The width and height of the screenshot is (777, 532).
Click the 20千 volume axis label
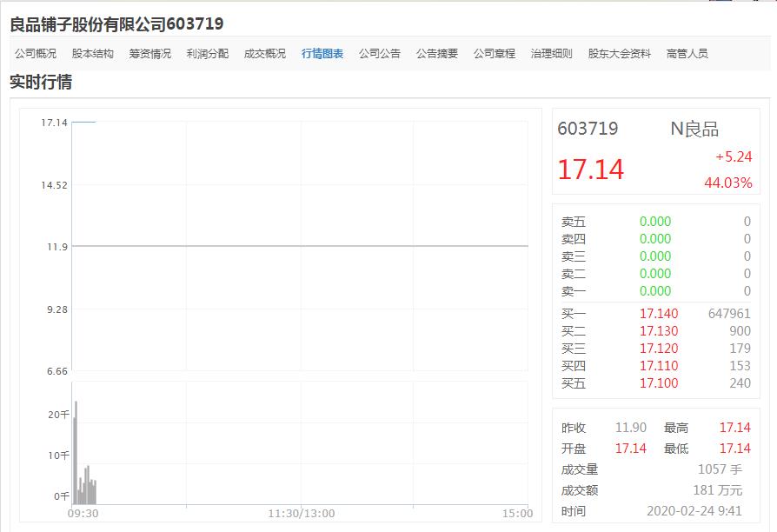(x=58, y=415)
